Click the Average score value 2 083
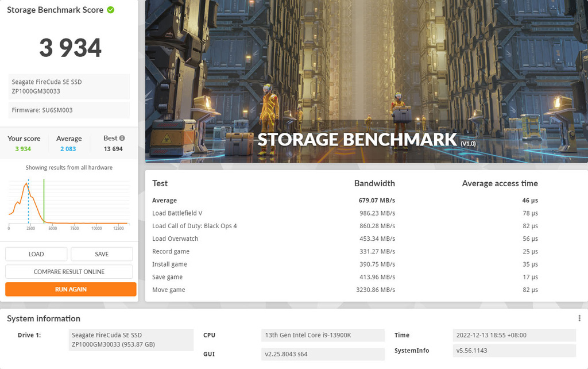Screen dimensions: 588x369 coord(68,149)
